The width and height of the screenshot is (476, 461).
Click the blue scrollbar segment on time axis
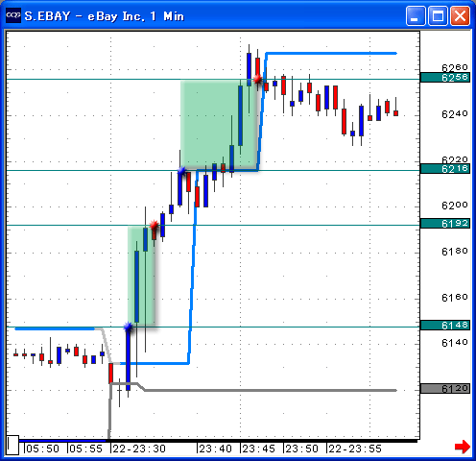[63, 441]
